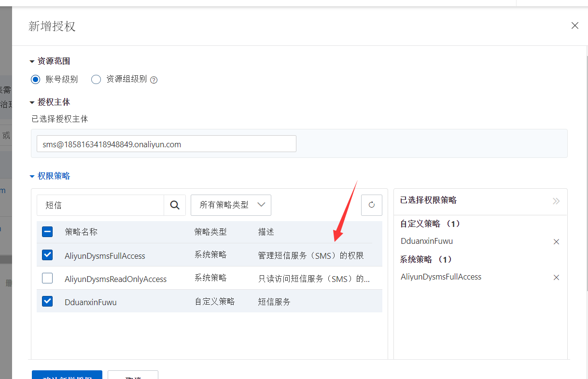Toggle the select-all checkbox in table header

47,232
